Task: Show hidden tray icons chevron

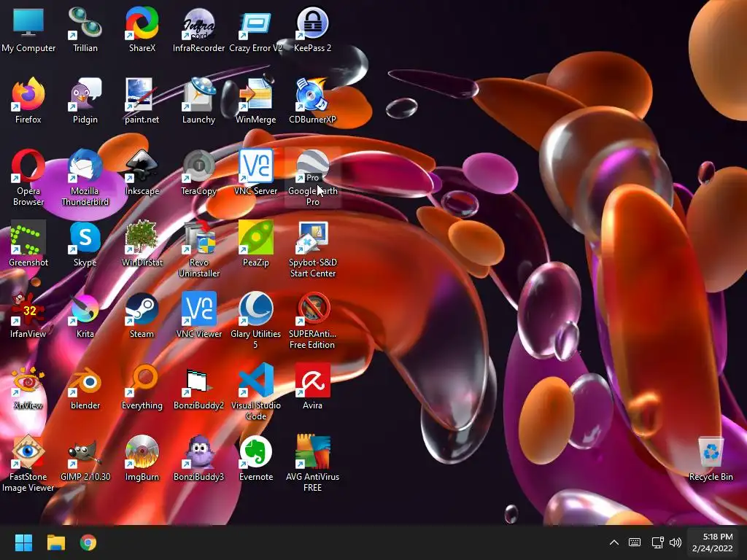Action: [614, 542]
